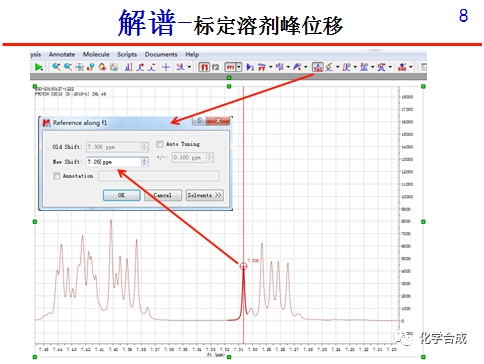Click the blue arrow icon next to Apodization

[x=250, y=67]
